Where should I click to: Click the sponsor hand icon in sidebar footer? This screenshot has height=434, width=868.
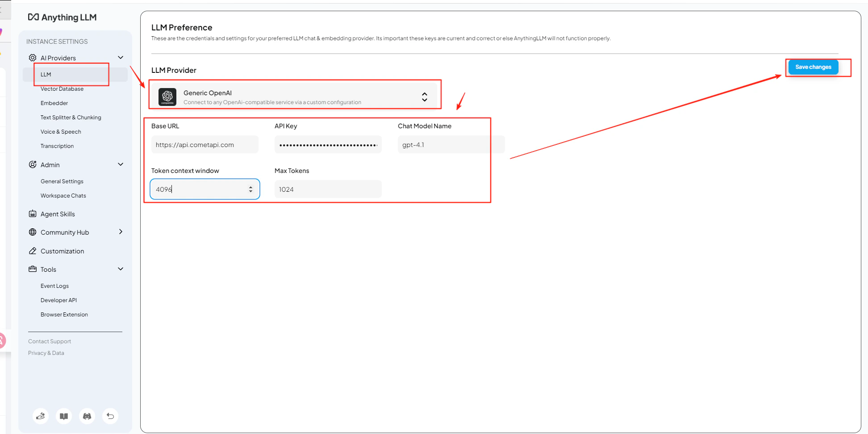(x=40, y=416)
